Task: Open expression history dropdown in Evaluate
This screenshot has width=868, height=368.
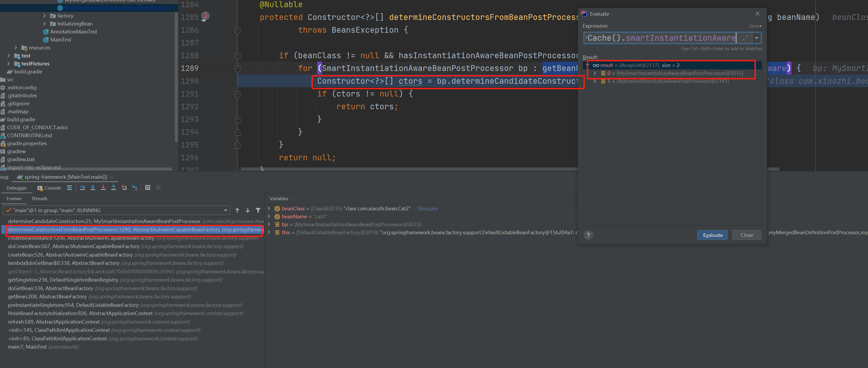Action: coord(757,38)
